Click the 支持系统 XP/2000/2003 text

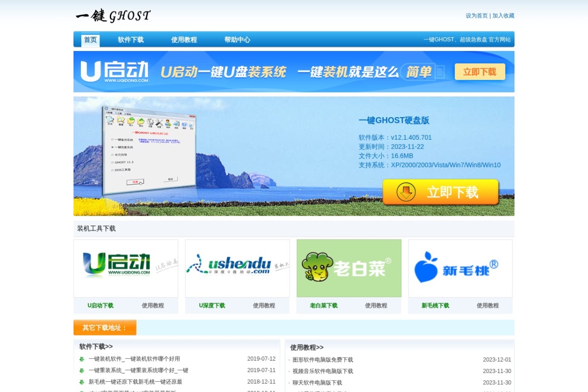[x=429, y=165]
